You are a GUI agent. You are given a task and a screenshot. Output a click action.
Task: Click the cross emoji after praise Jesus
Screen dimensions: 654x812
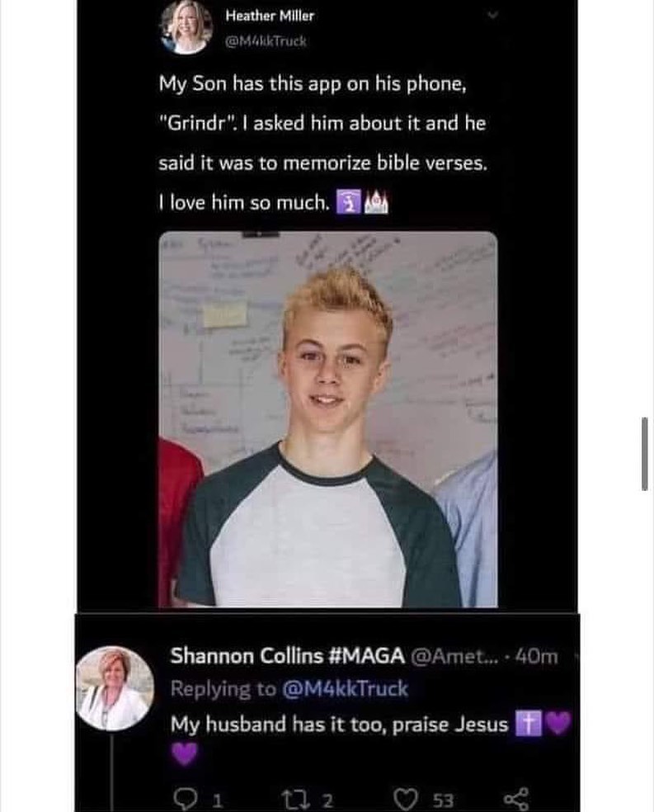527,724
